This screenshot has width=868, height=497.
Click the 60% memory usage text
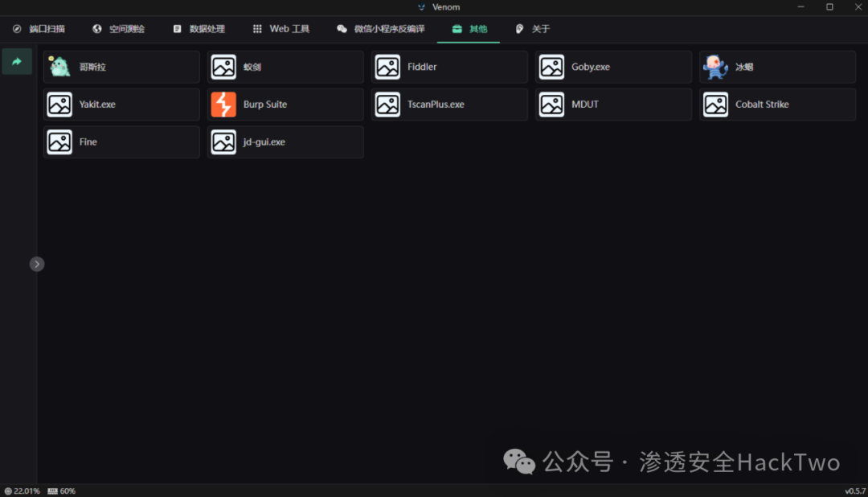click(68, 491)
